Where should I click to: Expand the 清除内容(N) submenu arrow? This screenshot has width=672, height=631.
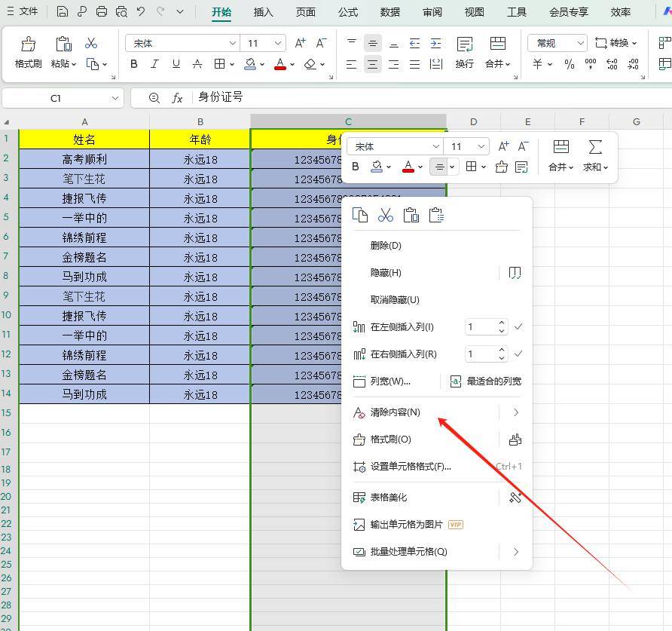click(516, 412)
